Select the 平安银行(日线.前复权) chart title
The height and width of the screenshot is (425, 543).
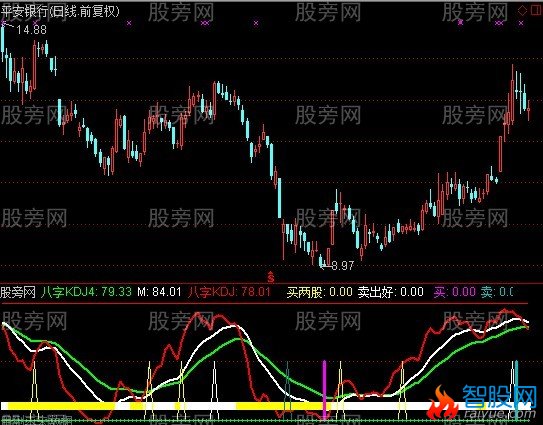coord(60,11)
